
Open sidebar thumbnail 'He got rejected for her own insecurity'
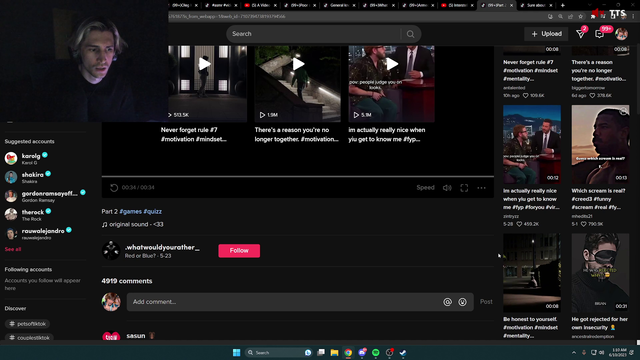click(600, 273)
